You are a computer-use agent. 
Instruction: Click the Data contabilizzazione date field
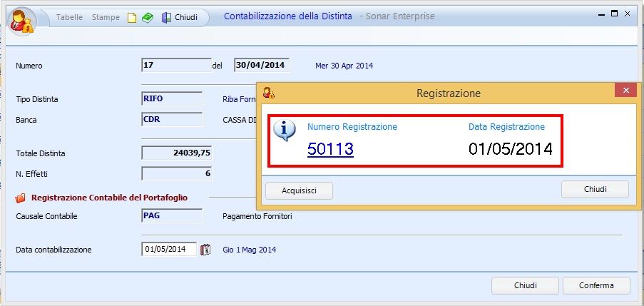pos(169,250)
